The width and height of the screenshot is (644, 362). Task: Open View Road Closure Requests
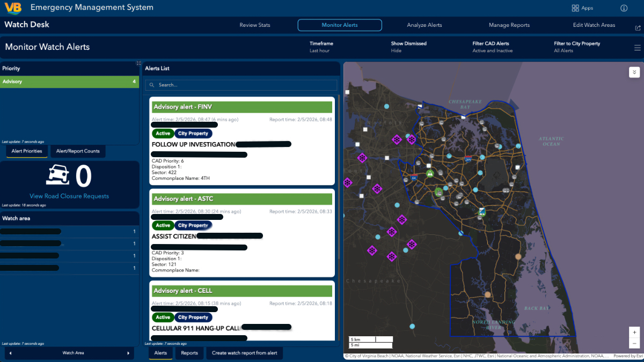coord(69,196)
